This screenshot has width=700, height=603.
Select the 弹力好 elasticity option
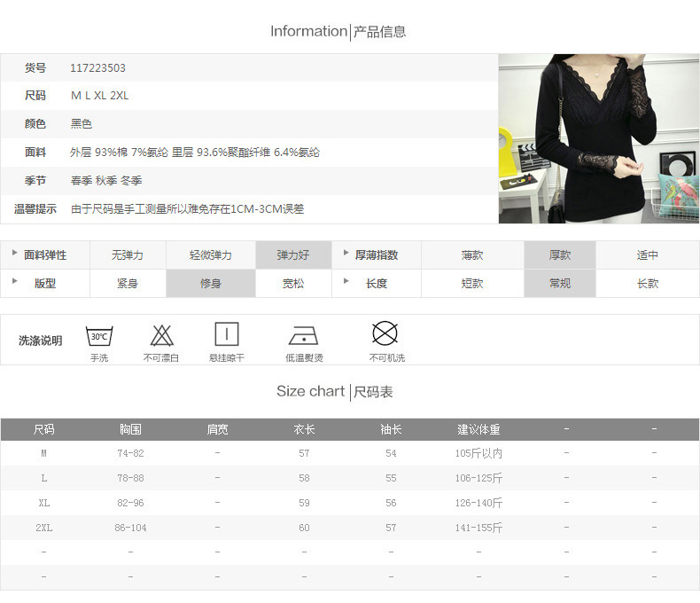[x=293, y=255]
